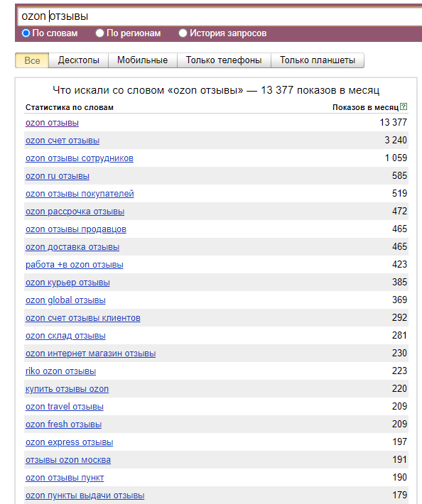Image resolution: width=422 pixels, height=504 pixels.
Task: Click the 223 impressions value
Action: (x=400, y=371)
